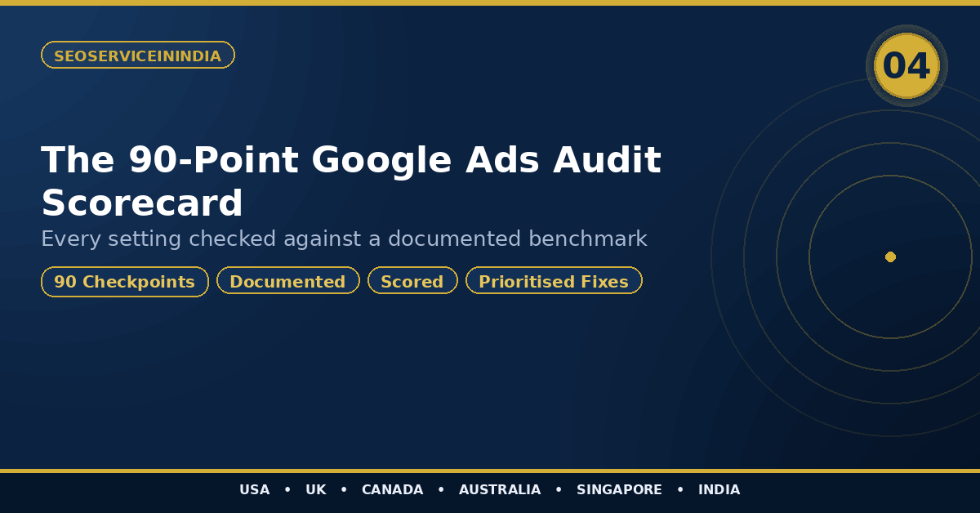This screenshot has height=513, width=980.
Task: Click the subtitle Every setting checked against a documented benchmark
Action: pyautogui.click(x=344, y=239)
